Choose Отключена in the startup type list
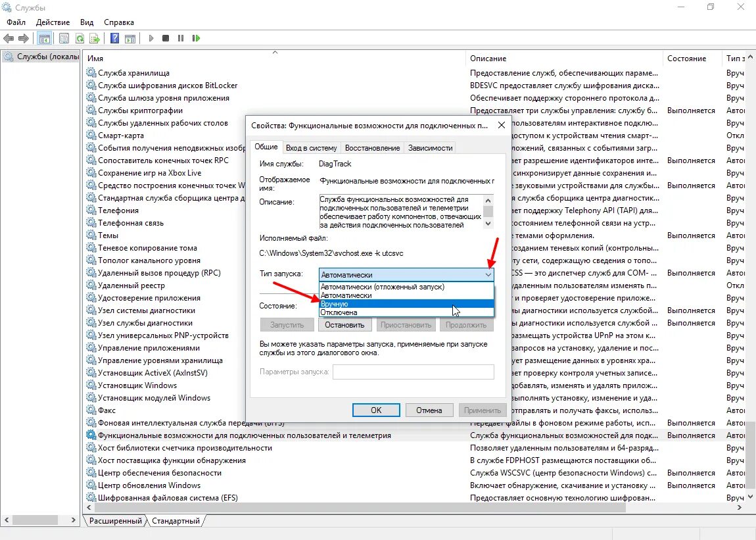Screen dimensions: 756x540 [406, 312]
